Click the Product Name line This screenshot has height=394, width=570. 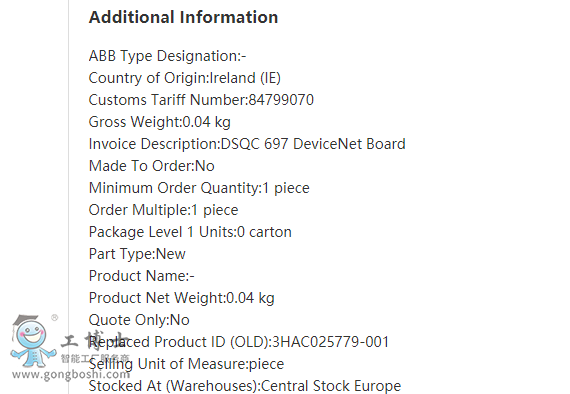pyautogui.click(x=142, y=276)
